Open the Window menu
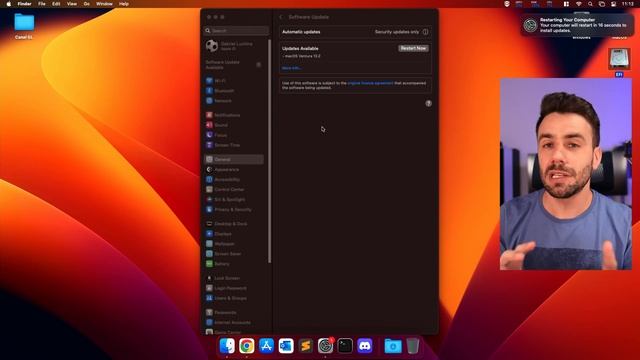This screenshot has width=640, height=360. (x=104, y=4)
